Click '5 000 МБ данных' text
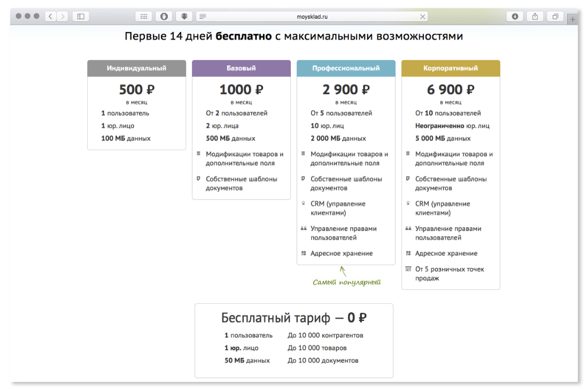Viewport: 588px width, 391px height. tap(443, 139)
